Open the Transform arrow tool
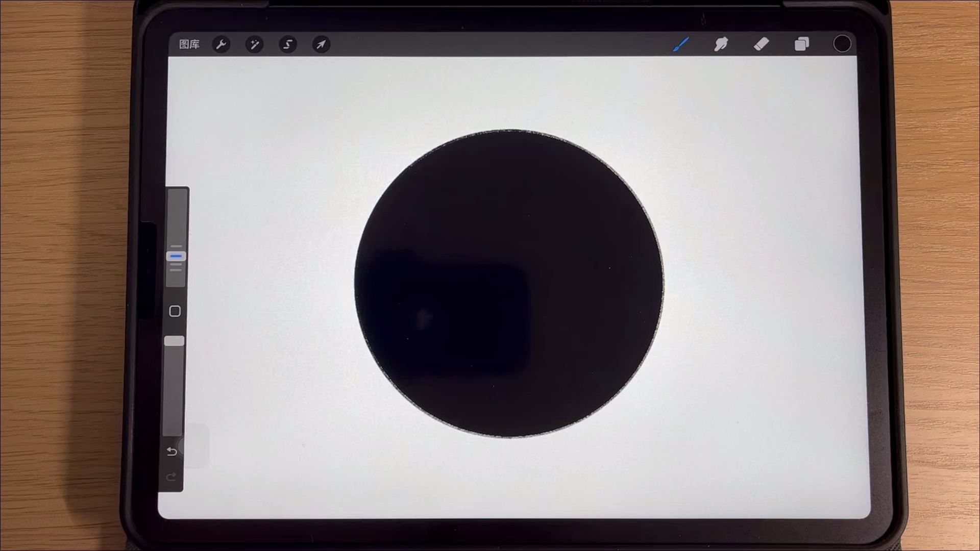The height and width of the screenshot is (551, 980). tap(321, 45)
